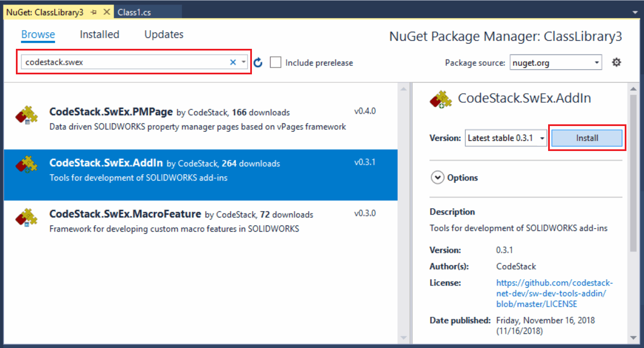Image resolution: width=644 pixels, height=348 pixels.
Task: Select the CodeStack.SwEx.AddIn package row
Action: click(200, 175)
